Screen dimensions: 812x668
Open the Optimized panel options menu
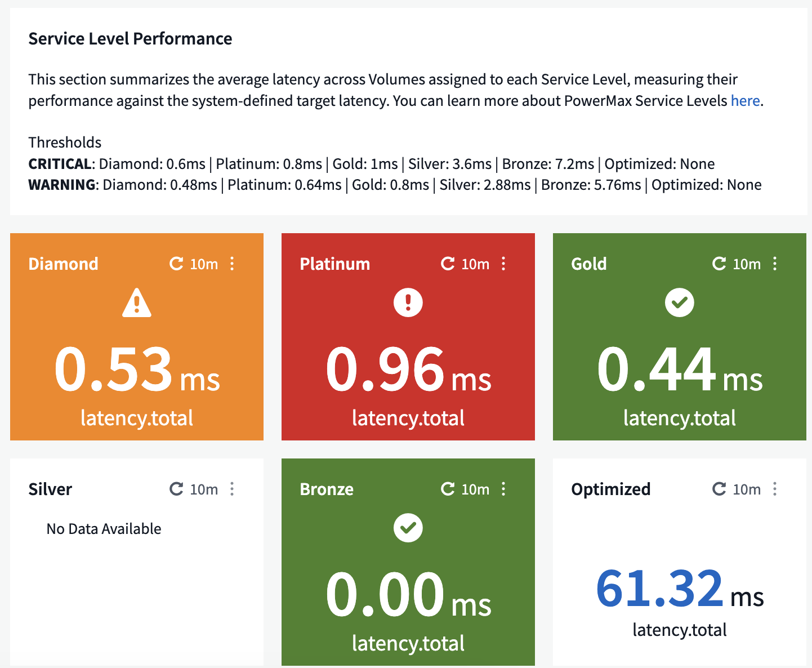pos(775,489)
